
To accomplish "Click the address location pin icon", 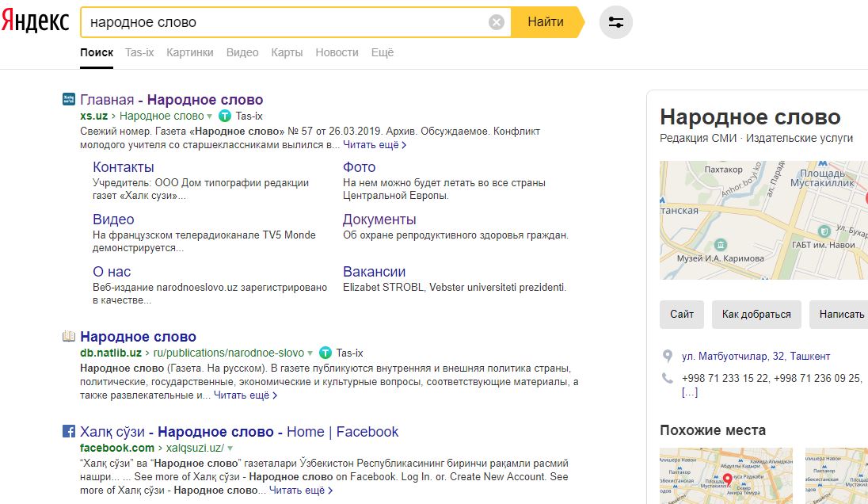I will 668,356.
